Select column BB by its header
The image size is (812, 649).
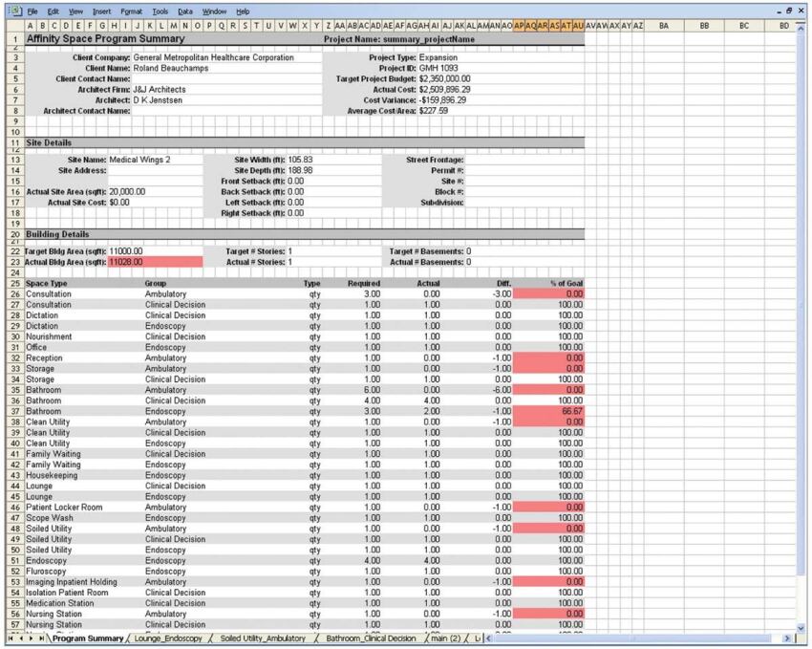(x=704, y=26)
